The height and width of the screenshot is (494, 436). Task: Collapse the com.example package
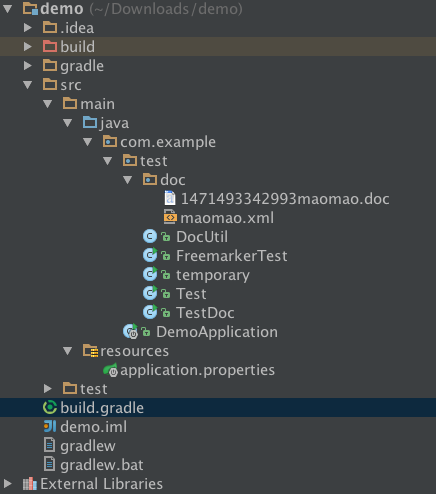(x=88, y=142)
